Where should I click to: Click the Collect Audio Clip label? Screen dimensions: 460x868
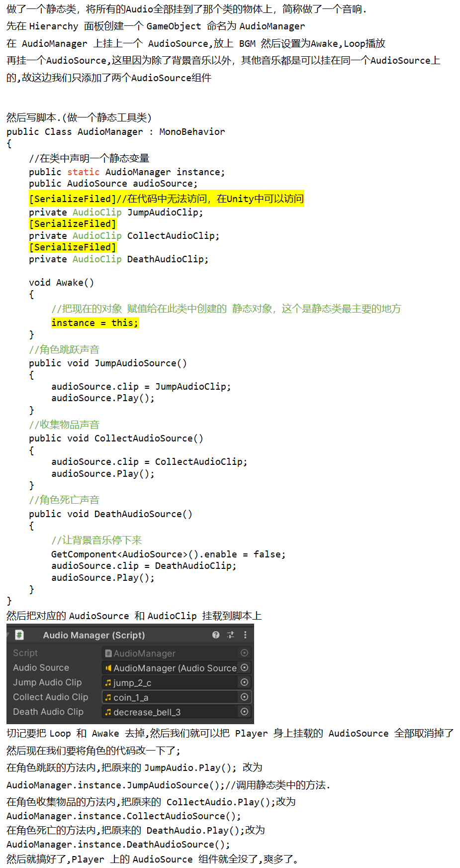tap(50, 697)
